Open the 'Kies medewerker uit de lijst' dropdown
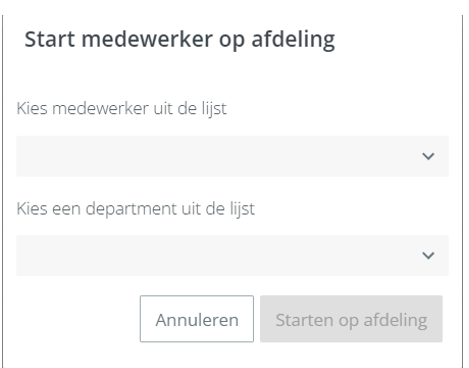469x368 pixels. coord(232,156)
